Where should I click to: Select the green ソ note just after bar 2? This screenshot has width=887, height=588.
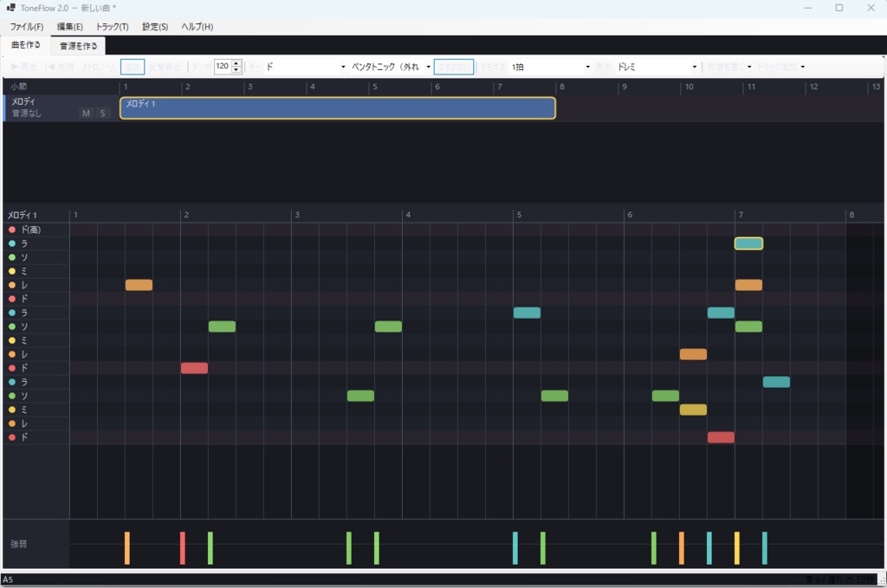click(x=222, y=326)
